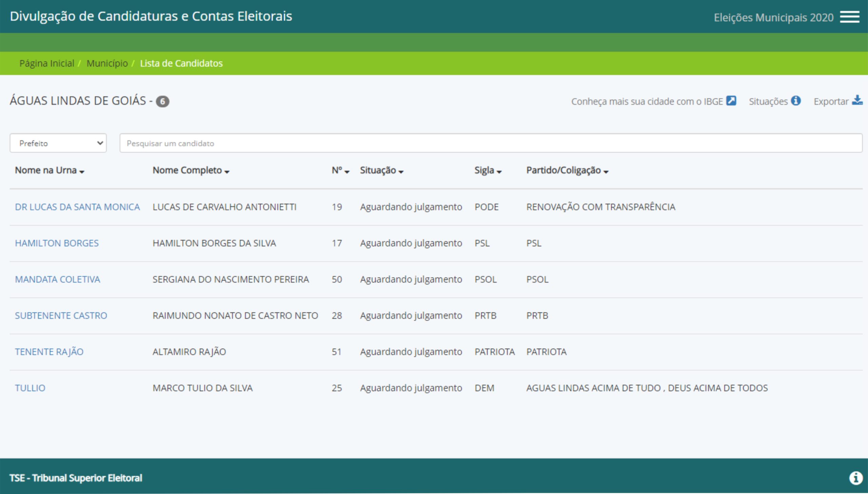Click the PODE sigla cell

(x=487, y=207)
